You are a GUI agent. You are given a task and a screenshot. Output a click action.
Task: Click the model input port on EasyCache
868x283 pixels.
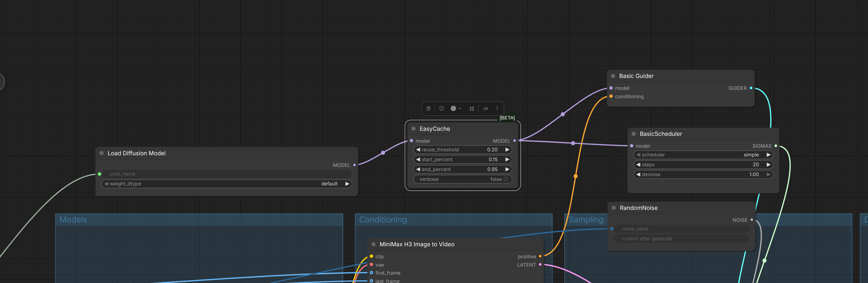411,141
